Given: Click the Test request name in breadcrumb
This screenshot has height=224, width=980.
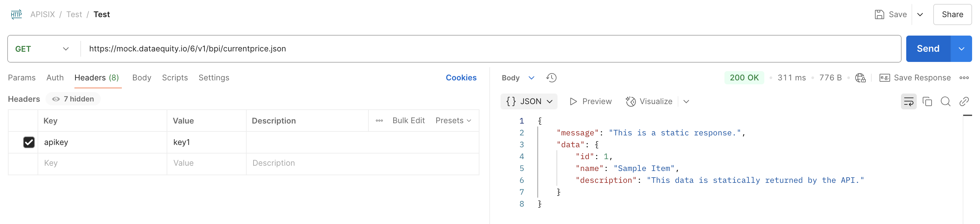Looking at the screenshot, I should [x=101, y=14].
